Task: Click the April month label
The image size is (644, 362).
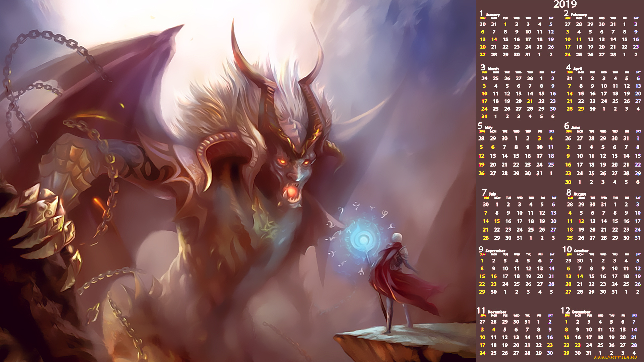Action: [x=578, y=69]
